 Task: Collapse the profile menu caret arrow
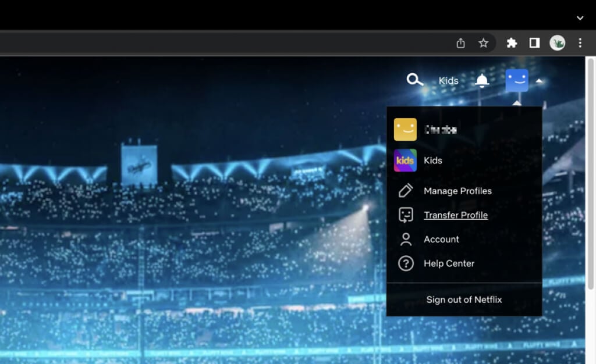(539, 81)
